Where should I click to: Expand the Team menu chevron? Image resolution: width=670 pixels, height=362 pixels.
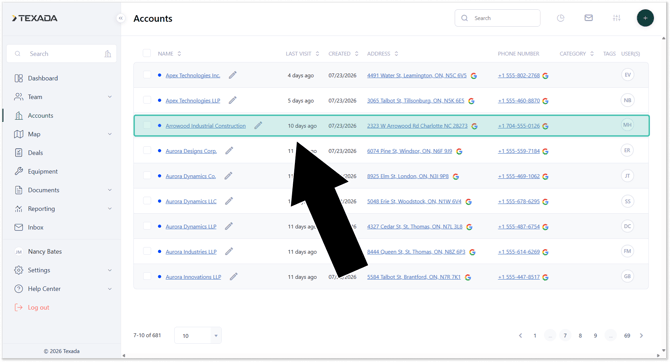click(x=110, y=97)
